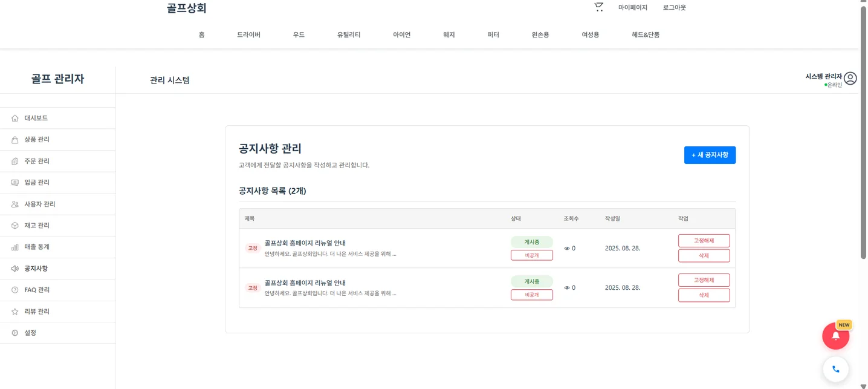Click the 시스템 관리자 profile icon
Image resolution: width=868 pixels, height=389 pixels.
pos(850,77)
